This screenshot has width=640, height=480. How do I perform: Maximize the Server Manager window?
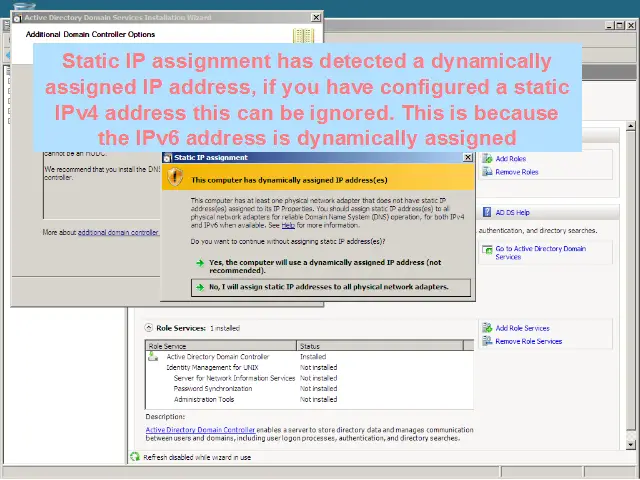(x=620, y=25)
